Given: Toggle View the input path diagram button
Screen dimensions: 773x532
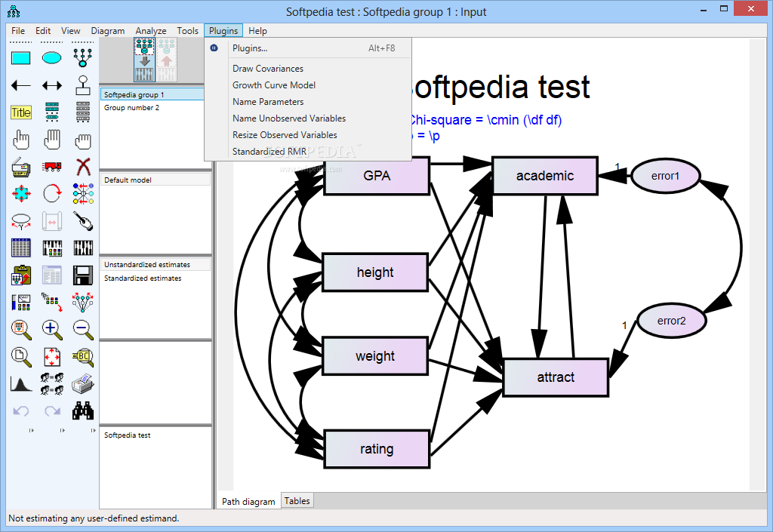Looking at the screenshot, I should 144,60.
